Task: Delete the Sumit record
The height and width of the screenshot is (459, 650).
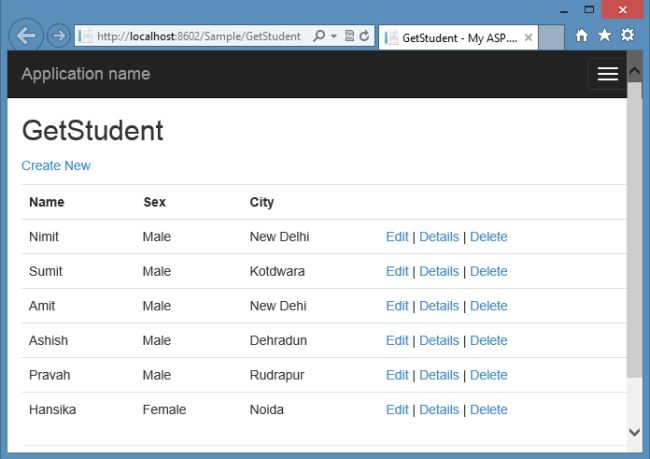Action: [488, 271]
